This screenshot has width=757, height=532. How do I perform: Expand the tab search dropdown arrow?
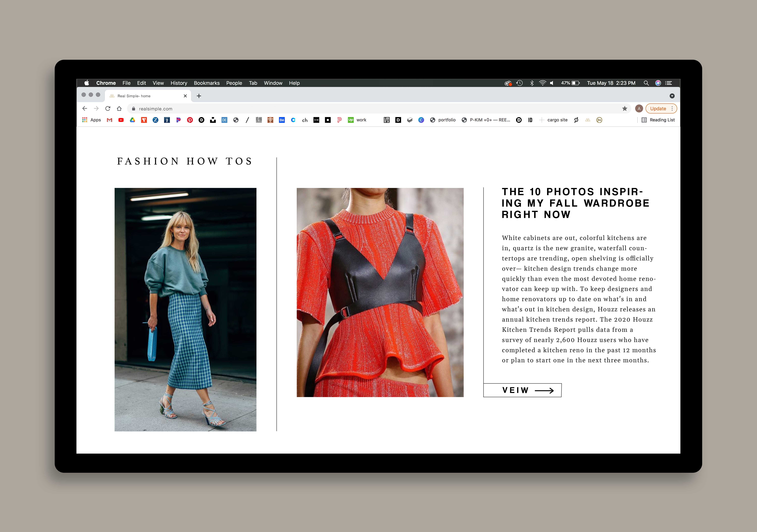point(672,96)
